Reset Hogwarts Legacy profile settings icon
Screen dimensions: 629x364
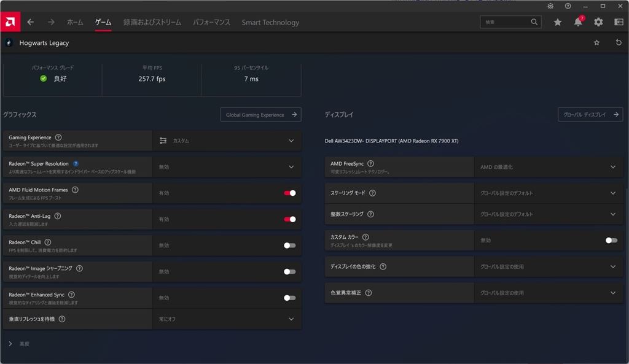[619, 42]
